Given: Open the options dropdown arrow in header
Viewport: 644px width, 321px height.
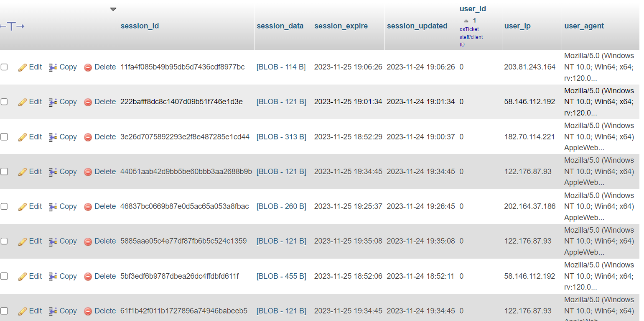Looking at the screenshot, I should [x=113, y=9].
